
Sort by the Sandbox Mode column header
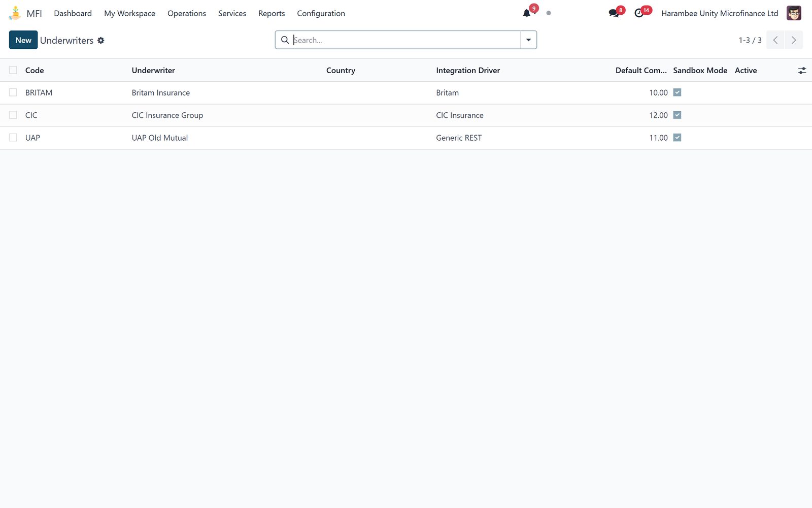point(700,70)
